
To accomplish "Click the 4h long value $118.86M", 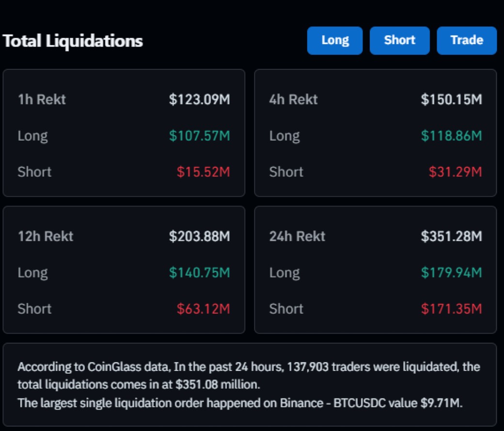I will pos(452,136).
